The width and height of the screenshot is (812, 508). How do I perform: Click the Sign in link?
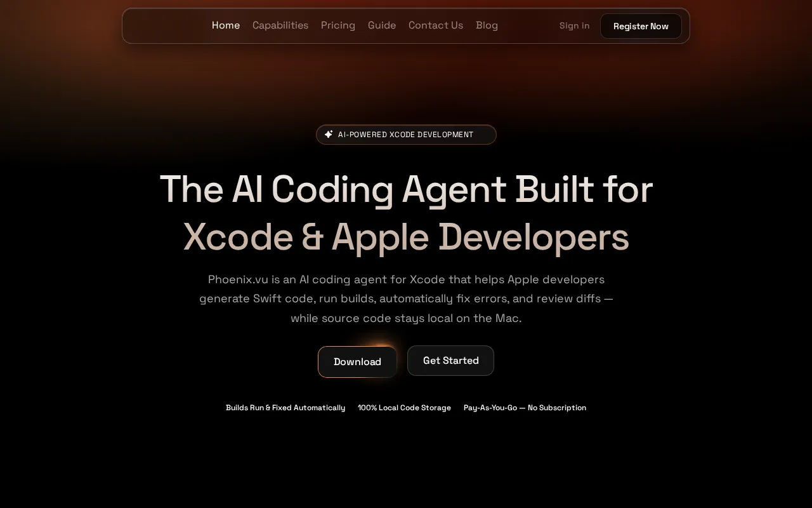574,26
